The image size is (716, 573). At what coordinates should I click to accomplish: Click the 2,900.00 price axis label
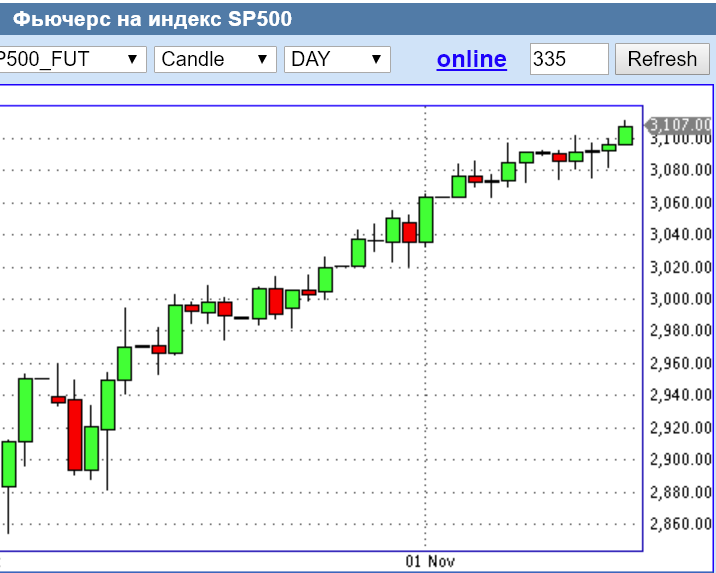(x=681, y=460)
